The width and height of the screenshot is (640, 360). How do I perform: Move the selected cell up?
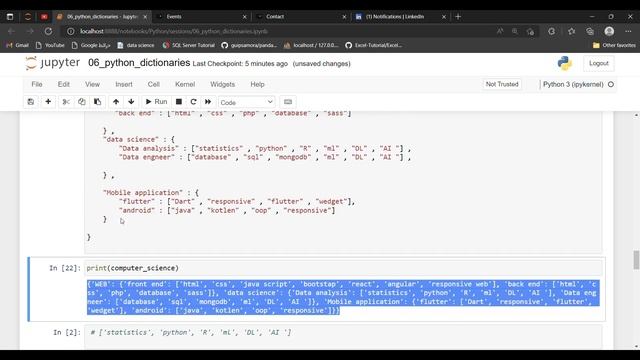(x=116, y=102)
